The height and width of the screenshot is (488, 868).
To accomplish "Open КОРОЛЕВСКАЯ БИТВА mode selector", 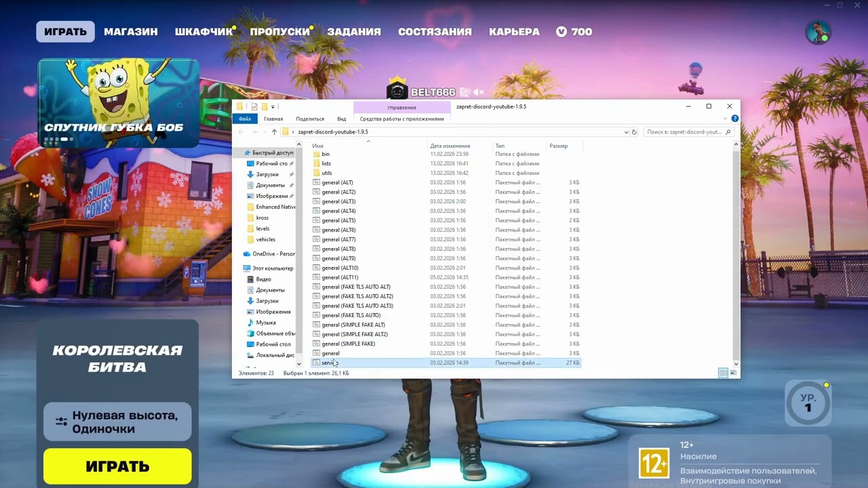I will click(117, 359).
